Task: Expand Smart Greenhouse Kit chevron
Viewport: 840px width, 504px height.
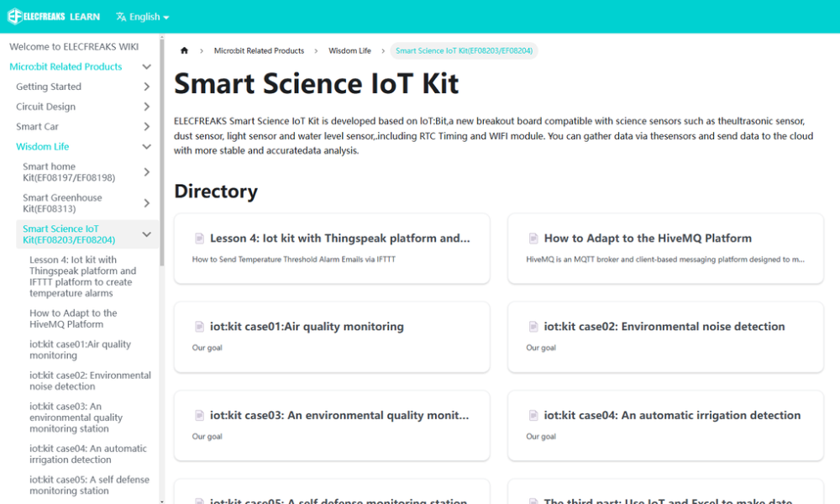Action: pos(146,203)
